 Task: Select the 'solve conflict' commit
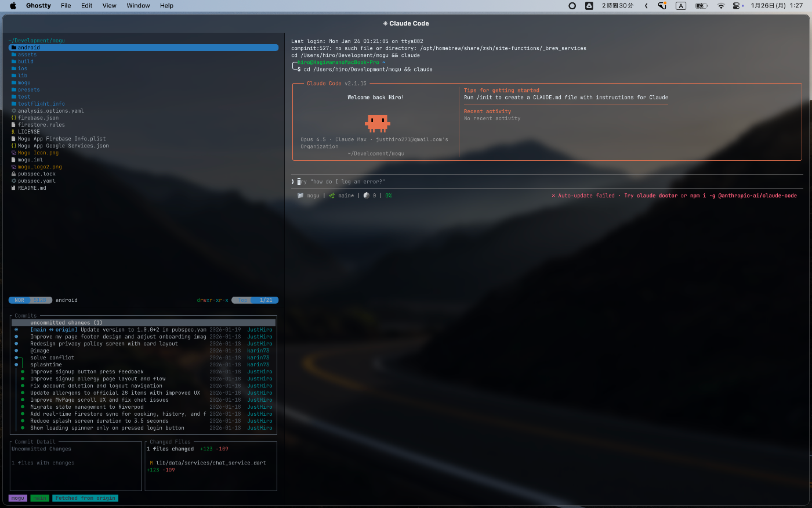tap(143, 358)
